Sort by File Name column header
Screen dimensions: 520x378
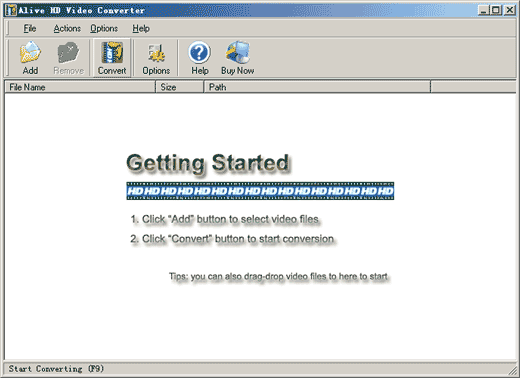click(x=80, y=87)
